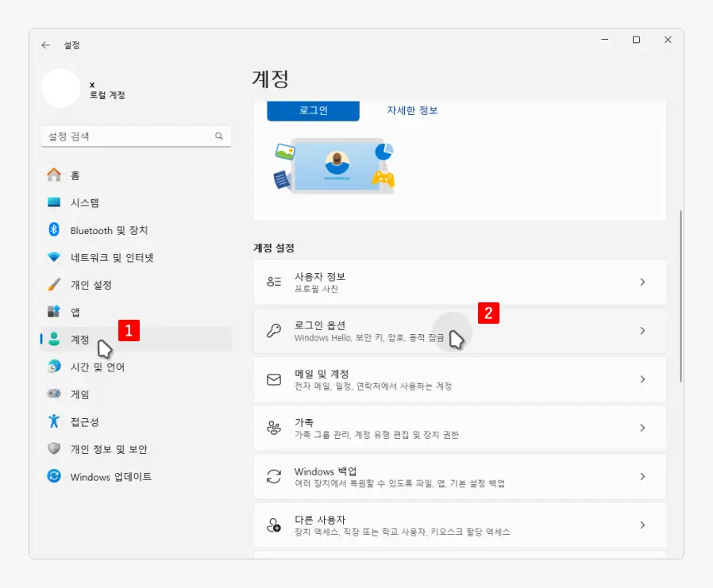713x588 pixels.
Task: Click the 네트워크 및 인터넷 wifi icon
Action: (x=54, y=257)
